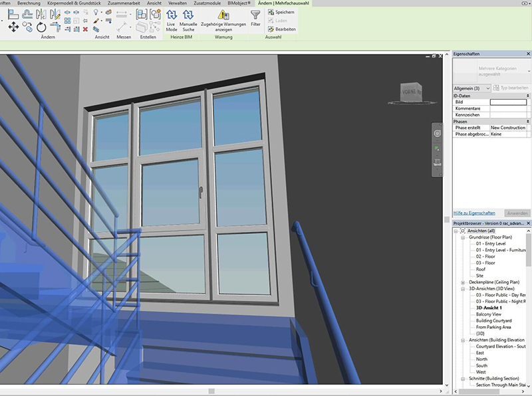Click the Rotate tool icon
Viewport: 532px width, 396px height.
pyautogui.click(x=41, y=27)
